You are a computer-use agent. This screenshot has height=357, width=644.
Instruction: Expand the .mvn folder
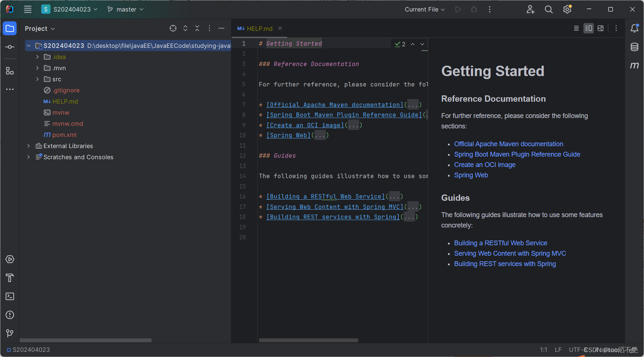pos(38,68)
